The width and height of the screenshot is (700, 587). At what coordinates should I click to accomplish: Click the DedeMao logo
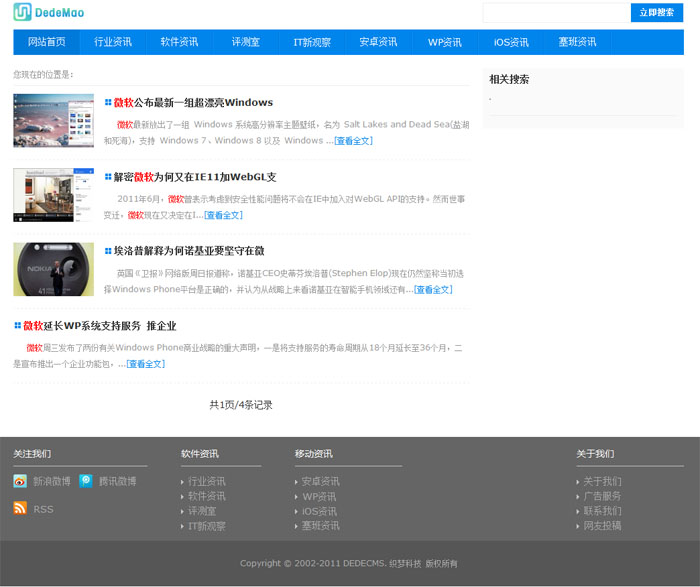tap(49, 12)
